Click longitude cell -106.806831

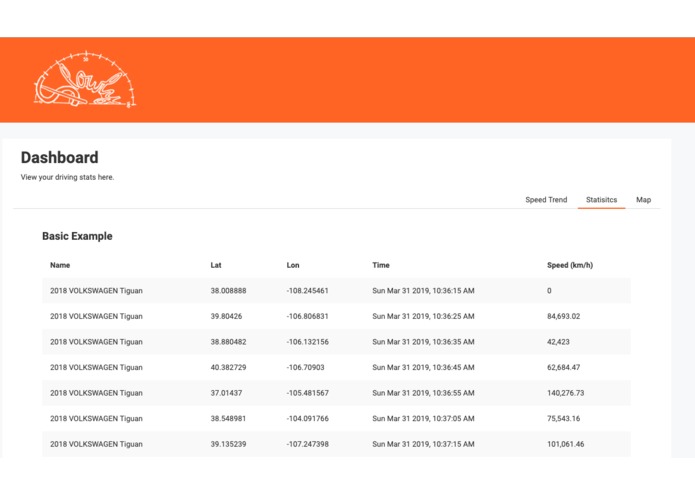[x=308, y=316]
